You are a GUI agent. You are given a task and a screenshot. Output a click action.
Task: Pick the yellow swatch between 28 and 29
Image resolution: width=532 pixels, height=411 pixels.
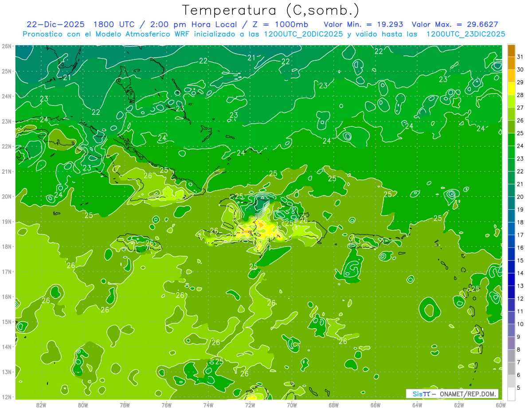[511, 89]
